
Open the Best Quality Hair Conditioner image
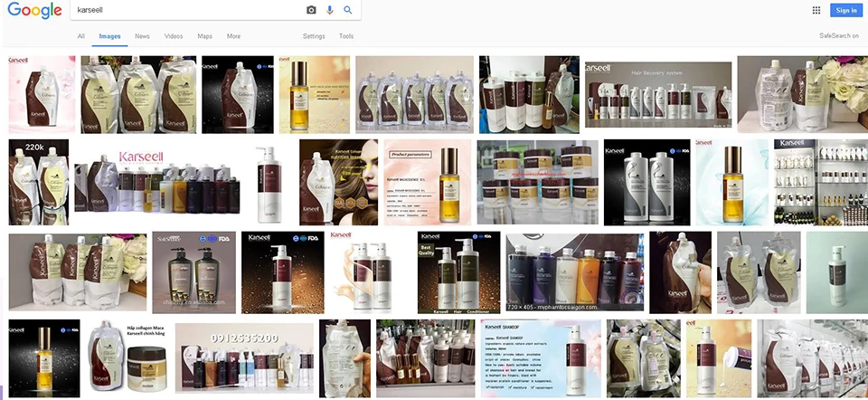(x=459, y=273)
